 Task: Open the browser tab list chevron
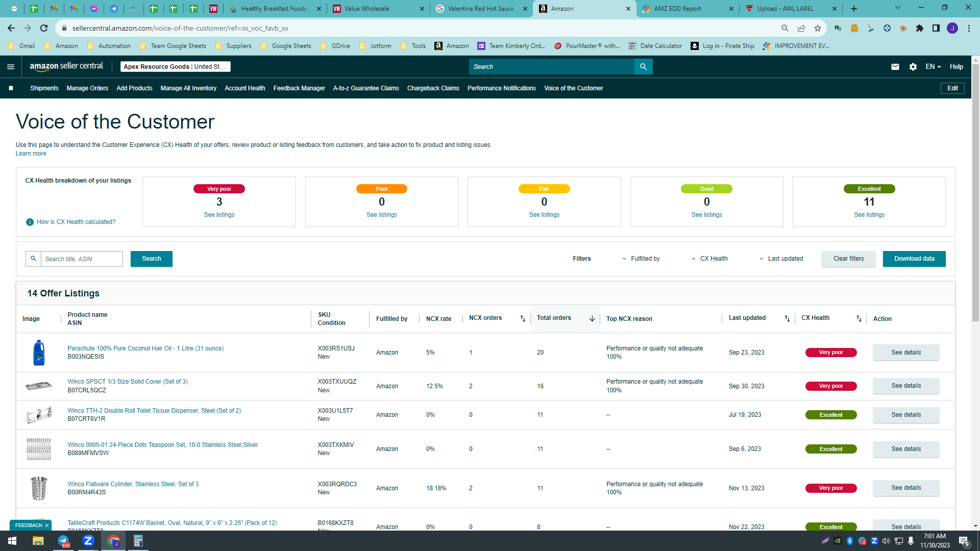click(x=898, y=8)
